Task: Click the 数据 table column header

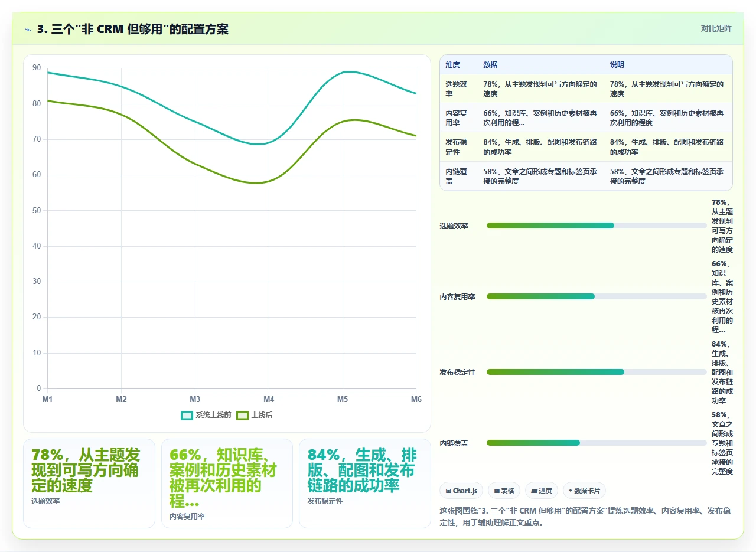Action: pyautogui.click(x=490, y=65)
